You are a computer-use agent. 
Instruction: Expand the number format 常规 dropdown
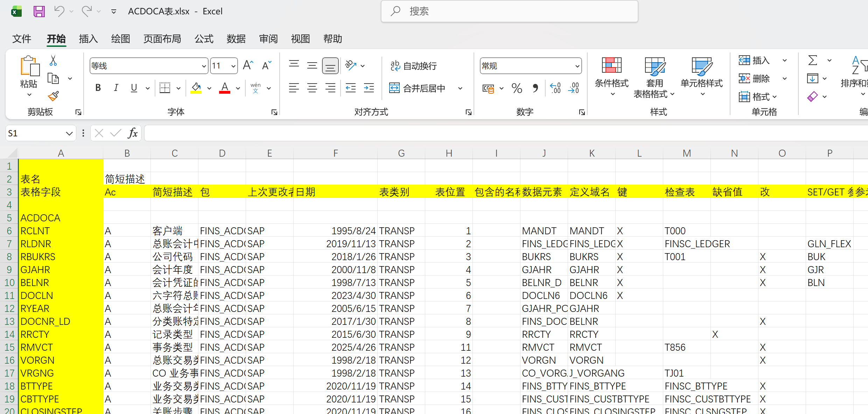click(x=577, y=66)
